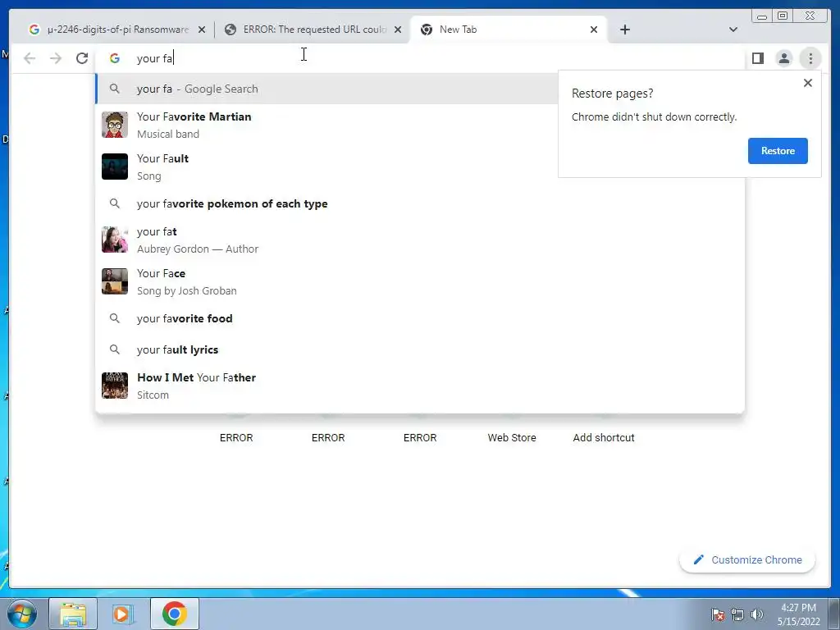The width and height of the screenshot is (840, 630).
Task: Choose Your Face by Josh Groban
Action: (x=420, y=281)
